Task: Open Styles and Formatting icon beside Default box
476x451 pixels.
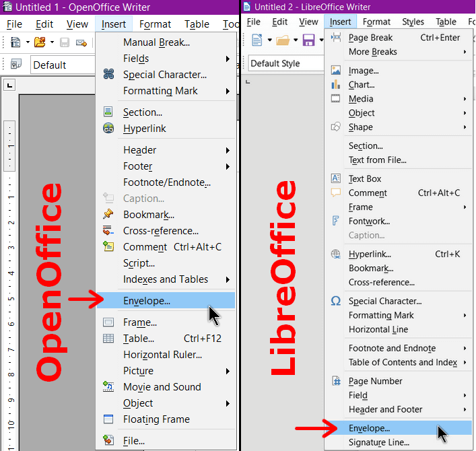Action: (x=15, y=64)
